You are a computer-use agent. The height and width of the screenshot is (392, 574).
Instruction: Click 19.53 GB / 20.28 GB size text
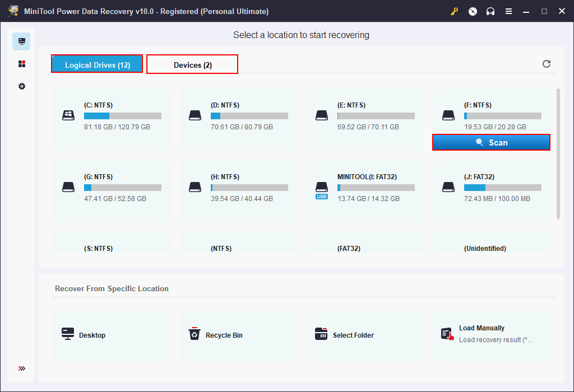pos(495,127)
